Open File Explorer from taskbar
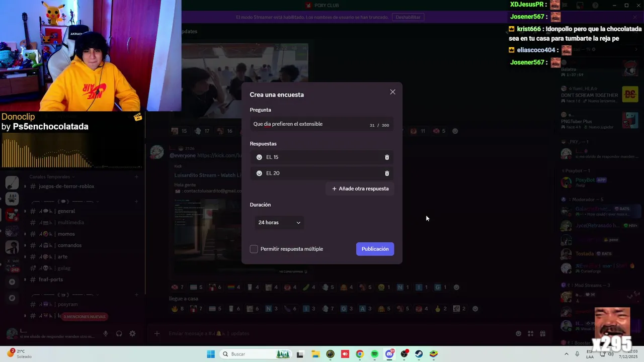The image size is (644, 362). pos(315,354)
